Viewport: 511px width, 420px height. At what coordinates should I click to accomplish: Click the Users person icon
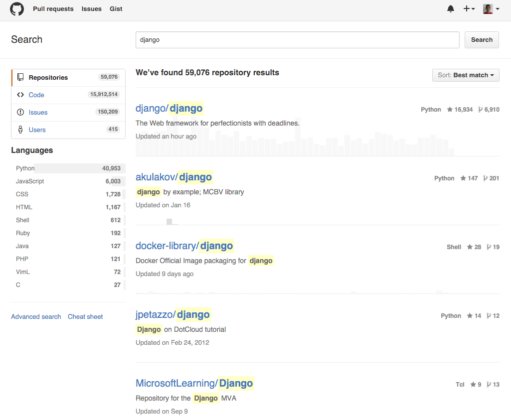20,130
